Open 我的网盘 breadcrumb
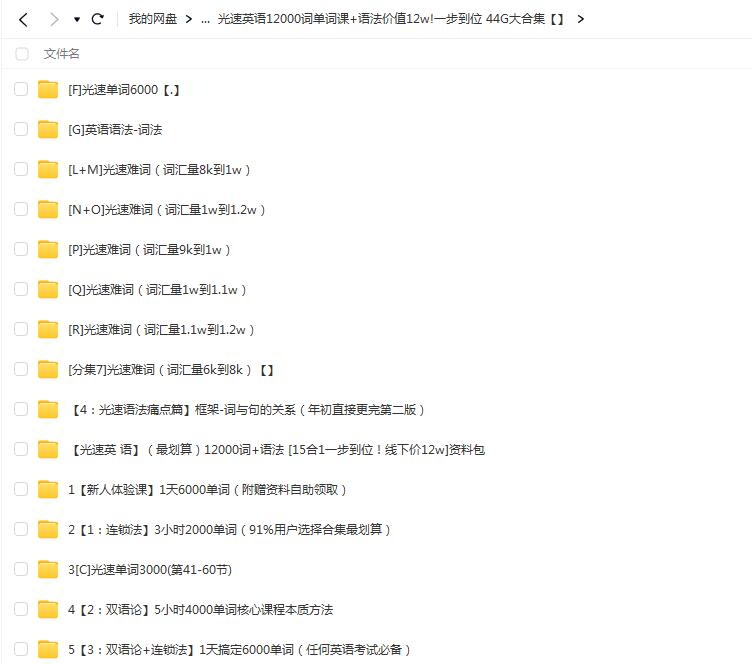The height and width of the screenshot is (664, 752). [x=153, y=19]
